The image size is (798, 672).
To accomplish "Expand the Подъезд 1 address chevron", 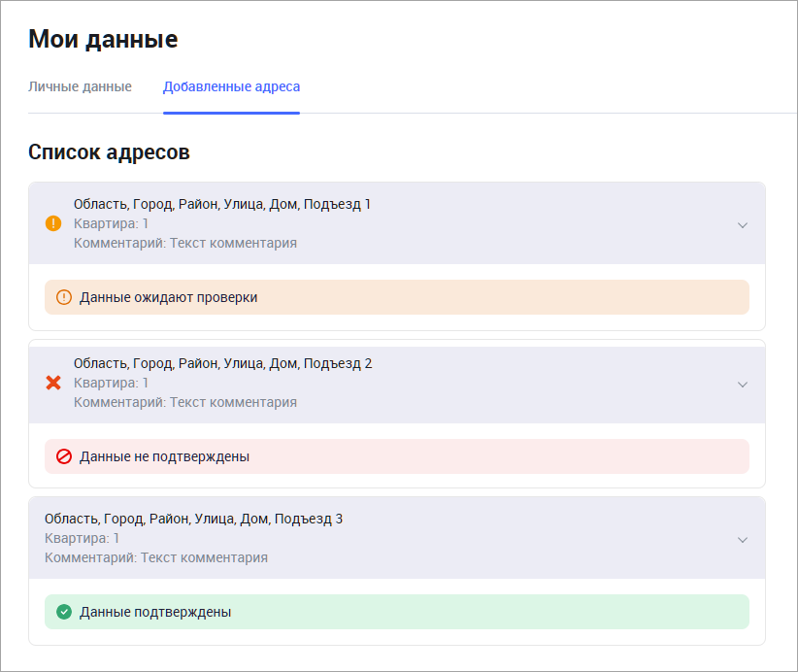I will click(x=743, y=224).
